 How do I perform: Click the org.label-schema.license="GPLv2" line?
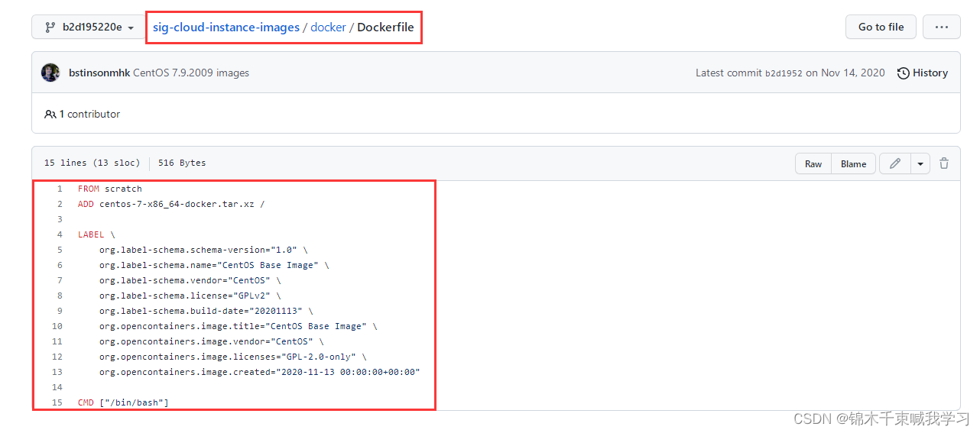tap(190, 296)
